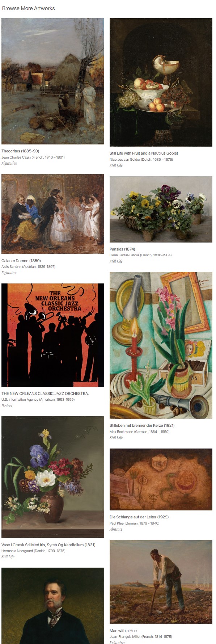Click the Vase I Græsk Stil title

(x=48, y=545)
